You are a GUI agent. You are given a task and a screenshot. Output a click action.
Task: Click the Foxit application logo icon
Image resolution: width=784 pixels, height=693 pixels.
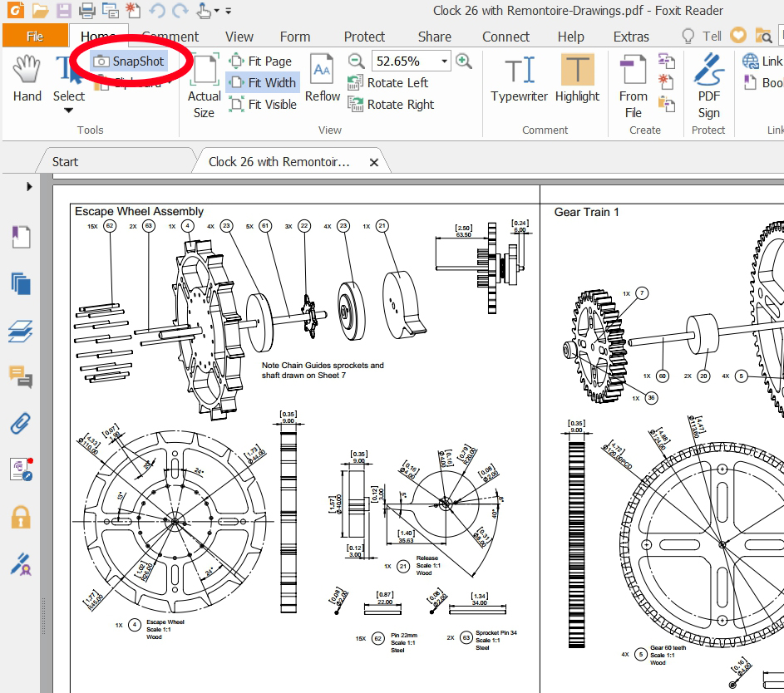(x=16, y=9)
